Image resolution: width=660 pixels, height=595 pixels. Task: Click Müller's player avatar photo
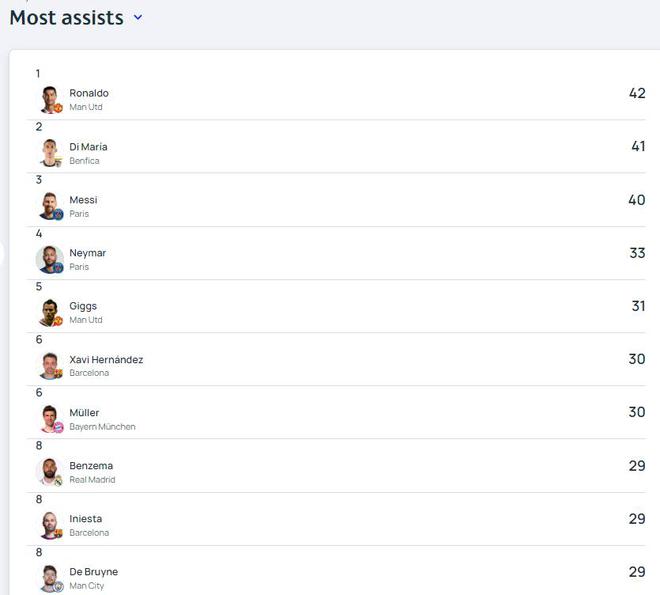click(x=50, y=418)
